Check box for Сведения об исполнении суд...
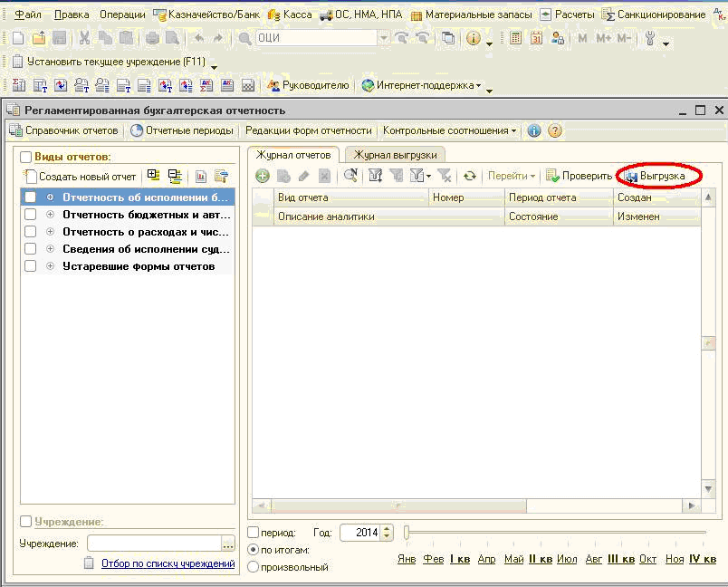728x587 pixels. coord(30,249)
